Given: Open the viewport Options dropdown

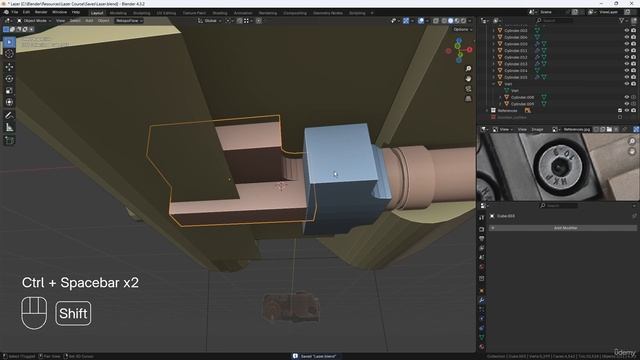Looking at the screenshot, I should 462,29.
